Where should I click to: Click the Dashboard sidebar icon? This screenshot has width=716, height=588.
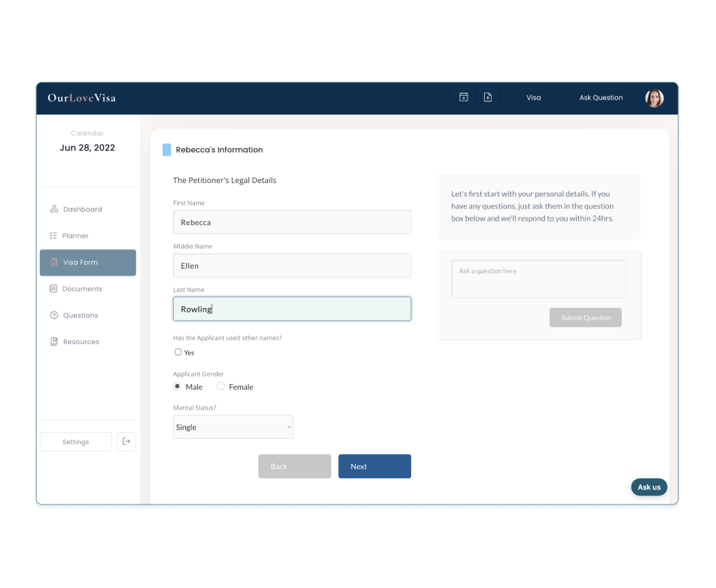point(54,209)
